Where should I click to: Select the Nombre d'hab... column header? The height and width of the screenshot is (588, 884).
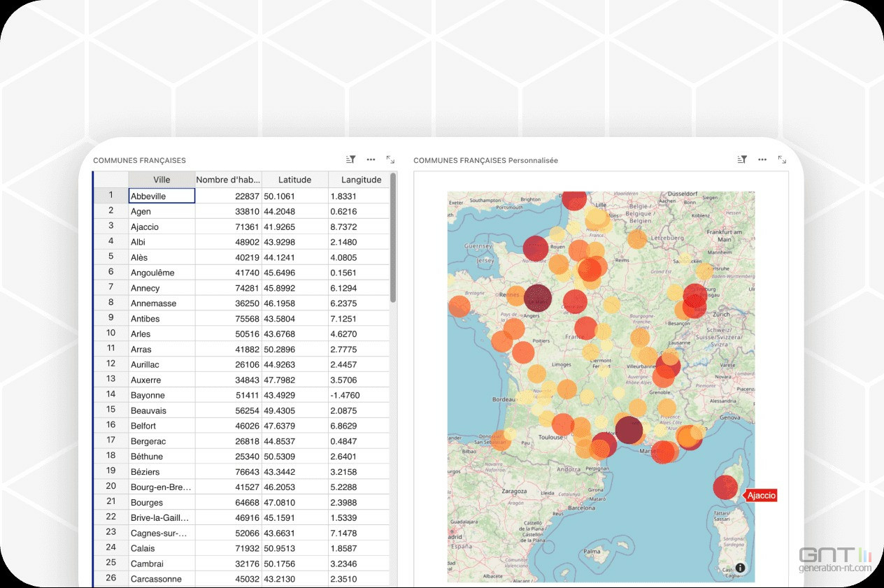[228, 180]
